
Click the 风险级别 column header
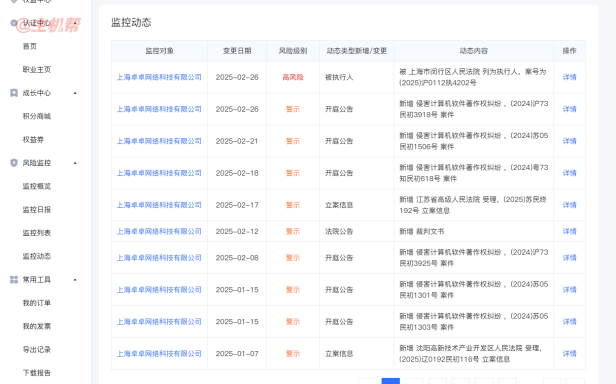click(293, 51)
